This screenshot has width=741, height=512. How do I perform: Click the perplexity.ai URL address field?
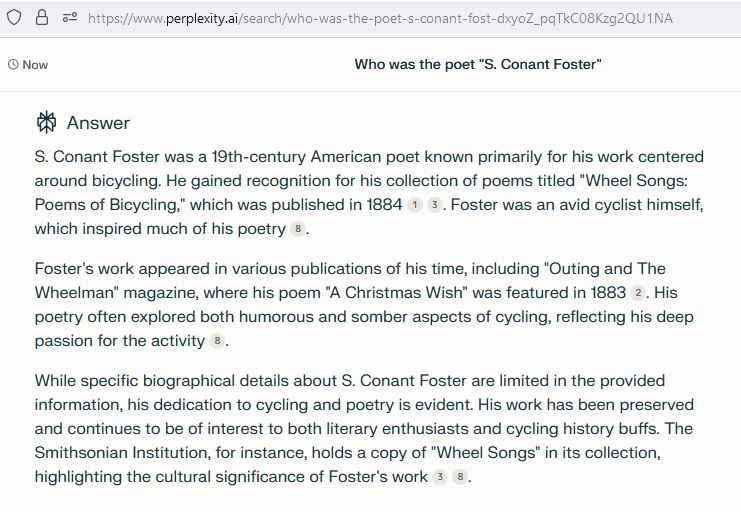pos(380,18)
